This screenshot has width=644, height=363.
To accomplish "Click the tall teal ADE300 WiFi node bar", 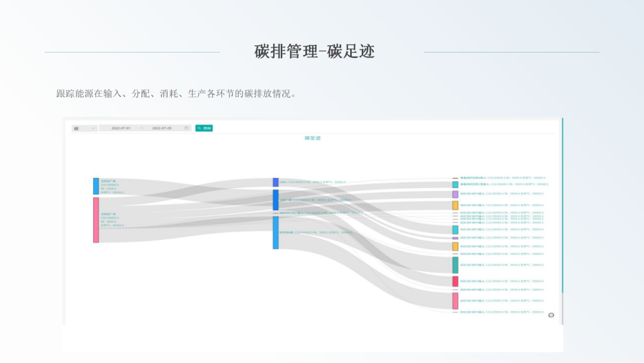I will click(454, 264).
